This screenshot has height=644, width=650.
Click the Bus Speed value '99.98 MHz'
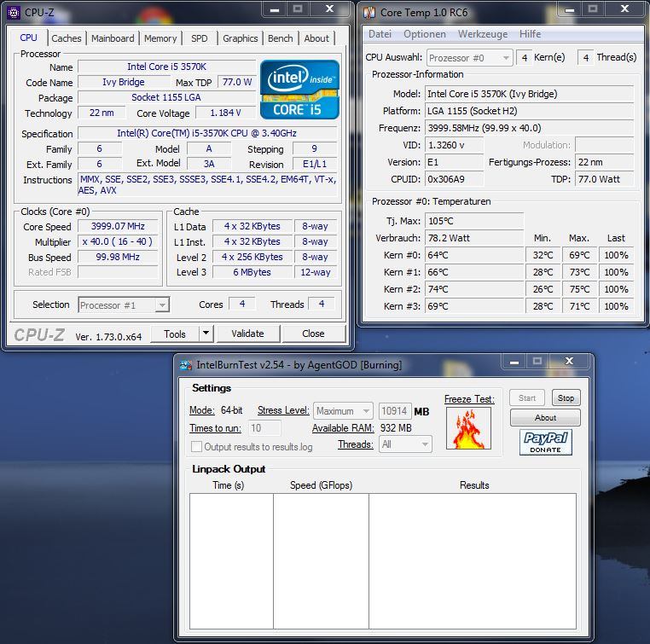[x=119, y=257]
